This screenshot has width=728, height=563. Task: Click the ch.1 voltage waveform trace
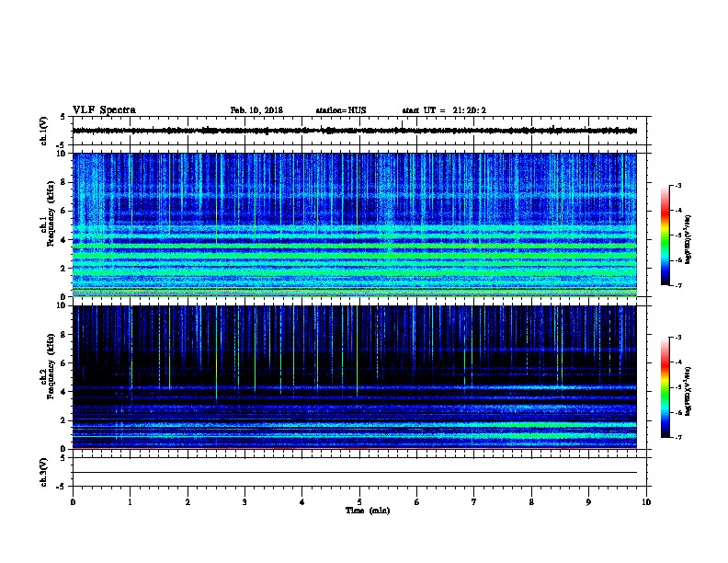click(354, 131)
